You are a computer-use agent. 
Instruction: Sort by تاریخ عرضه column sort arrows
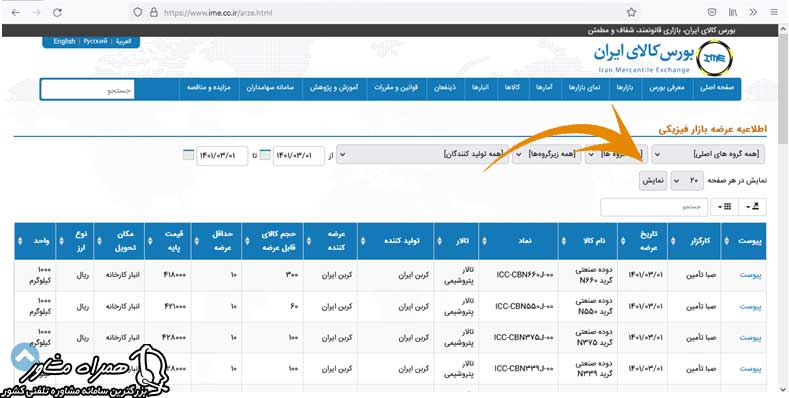[622, 241]
